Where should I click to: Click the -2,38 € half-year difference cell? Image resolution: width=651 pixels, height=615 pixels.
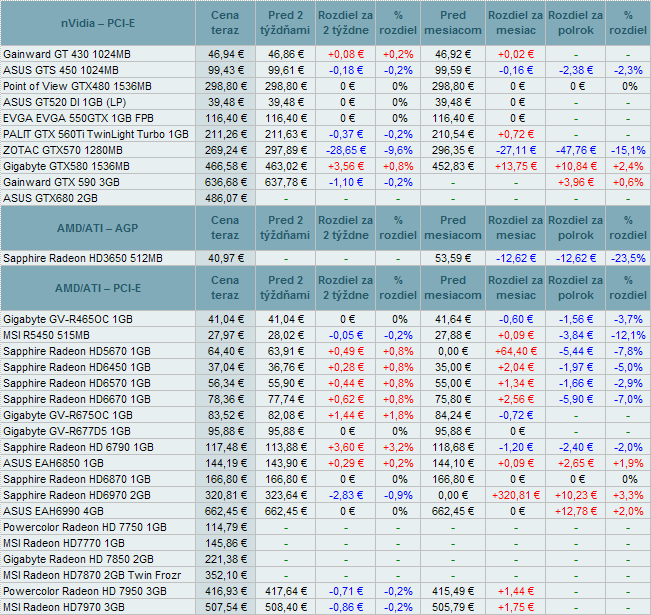pos(576,70)
